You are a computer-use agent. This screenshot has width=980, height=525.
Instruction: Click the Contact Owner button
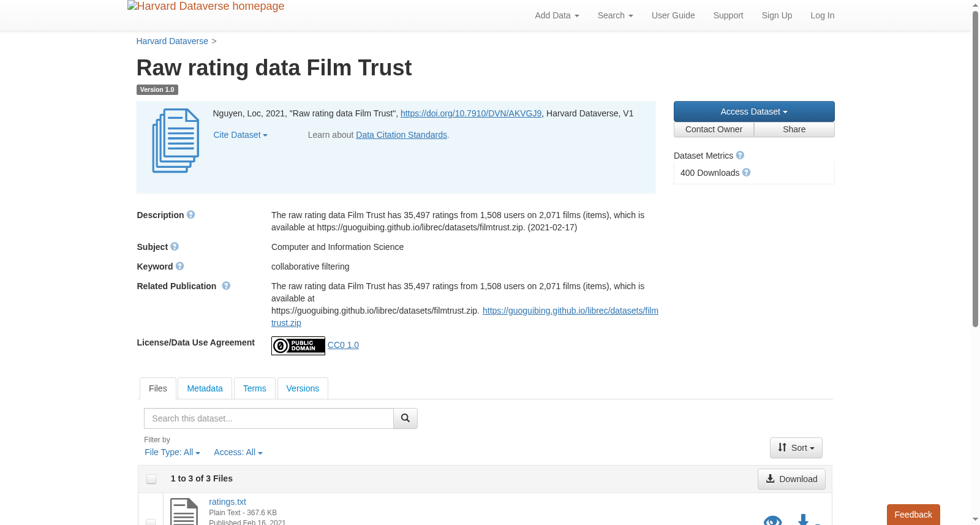click(x=714, y=129)
